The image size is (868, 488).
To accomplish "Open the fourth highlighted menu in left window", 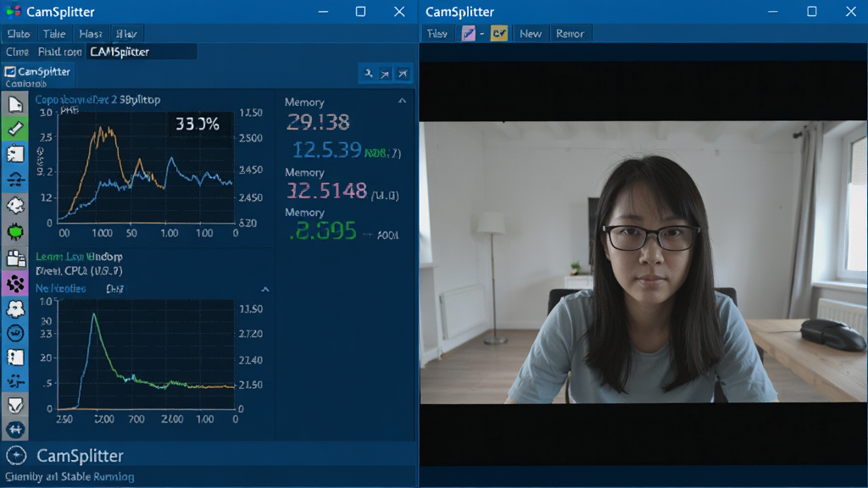I will 126,34.
